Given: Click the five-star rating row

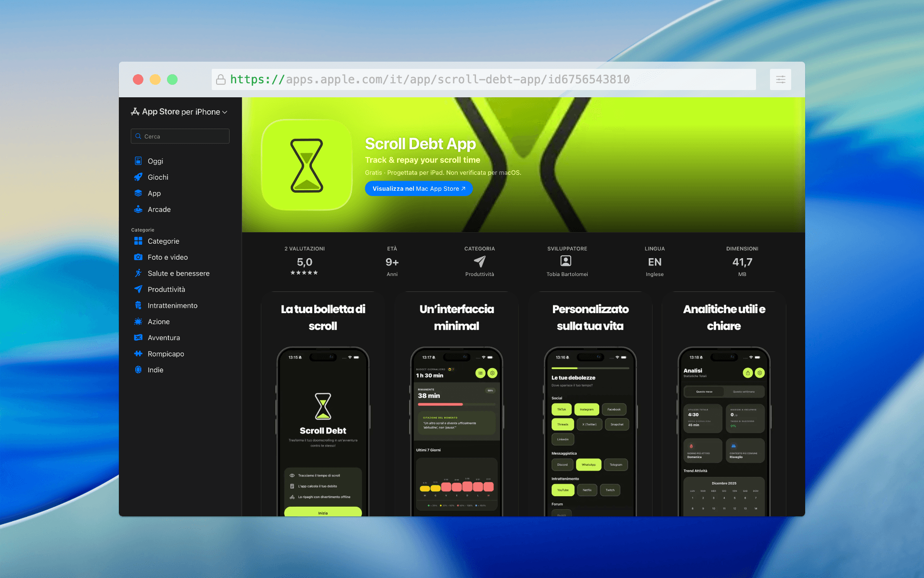Looking at the screenshot, I should (x=304, y=273).
